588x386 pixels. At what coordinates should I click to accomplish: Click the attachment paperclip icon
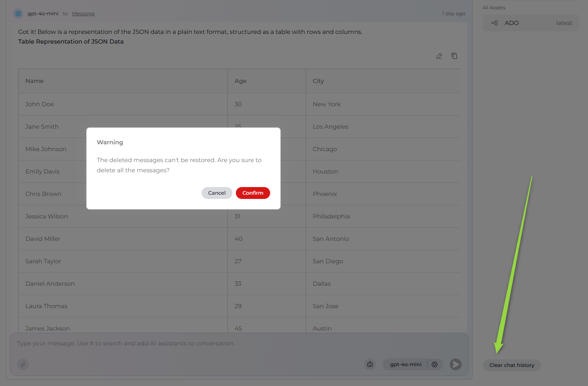[x=23, y=364]
